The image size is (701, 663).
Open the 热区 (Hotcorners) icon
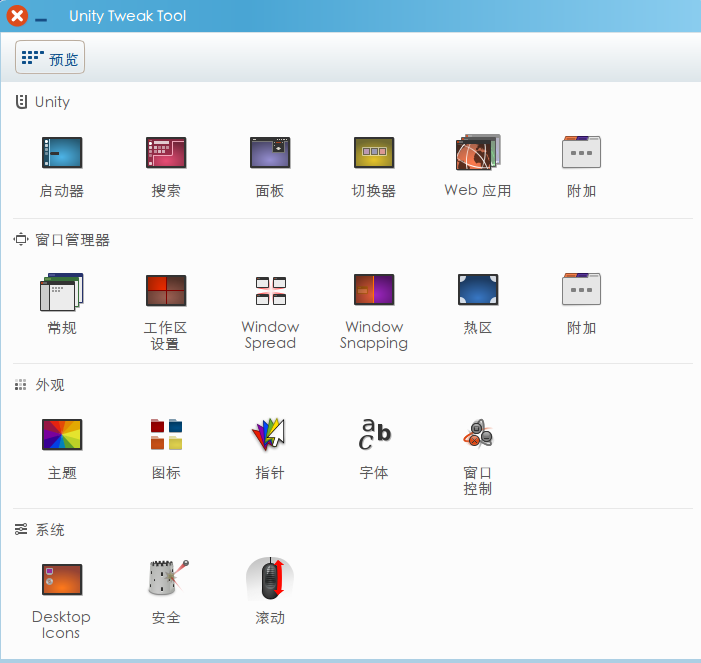click(x=478, y=291)
